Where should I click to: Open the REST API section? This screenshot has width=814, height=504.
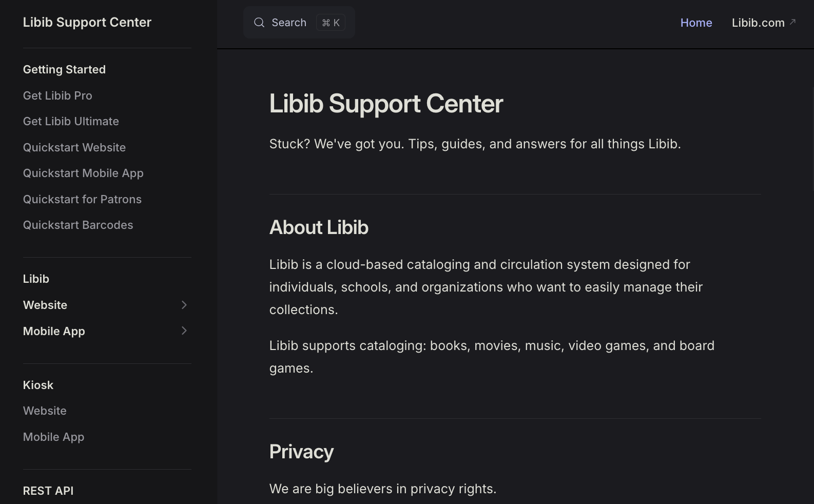pyautogui.click(x=48, y=491)
